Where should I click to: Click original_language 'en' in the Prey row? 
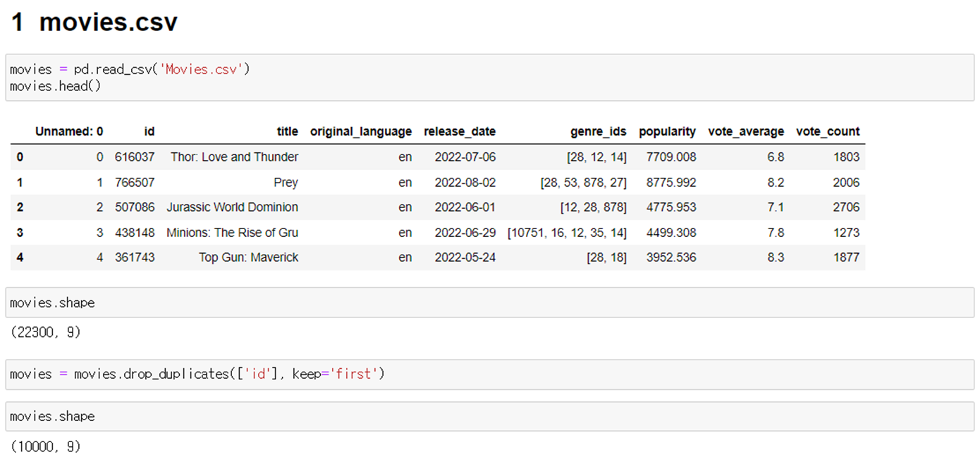coord(405,183)
